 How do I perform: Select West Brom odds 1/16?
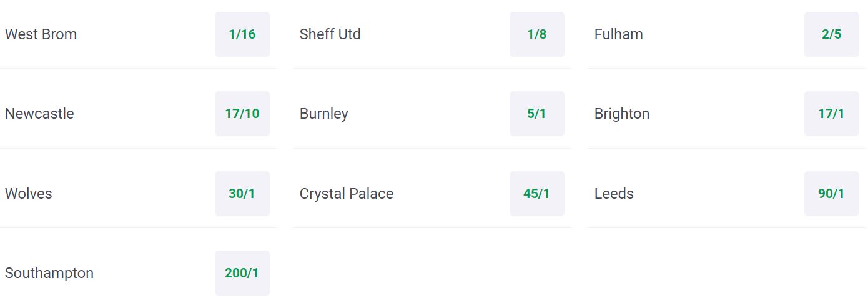pyautogui.click(x=242, y=34)
